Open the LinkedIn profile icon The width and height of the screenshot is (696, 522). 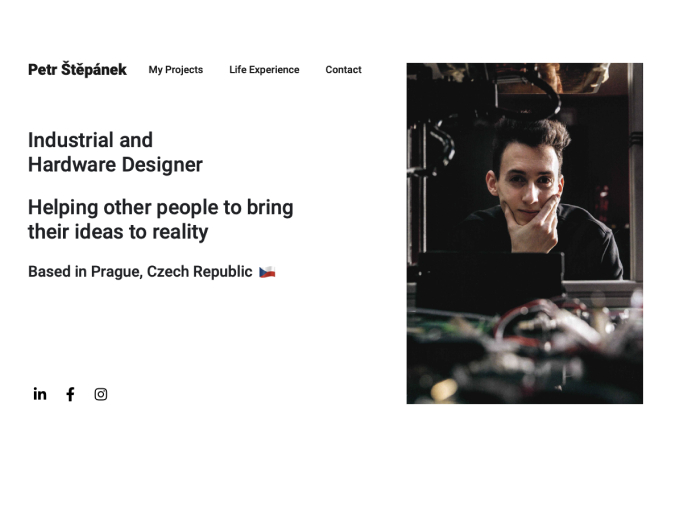40,394
